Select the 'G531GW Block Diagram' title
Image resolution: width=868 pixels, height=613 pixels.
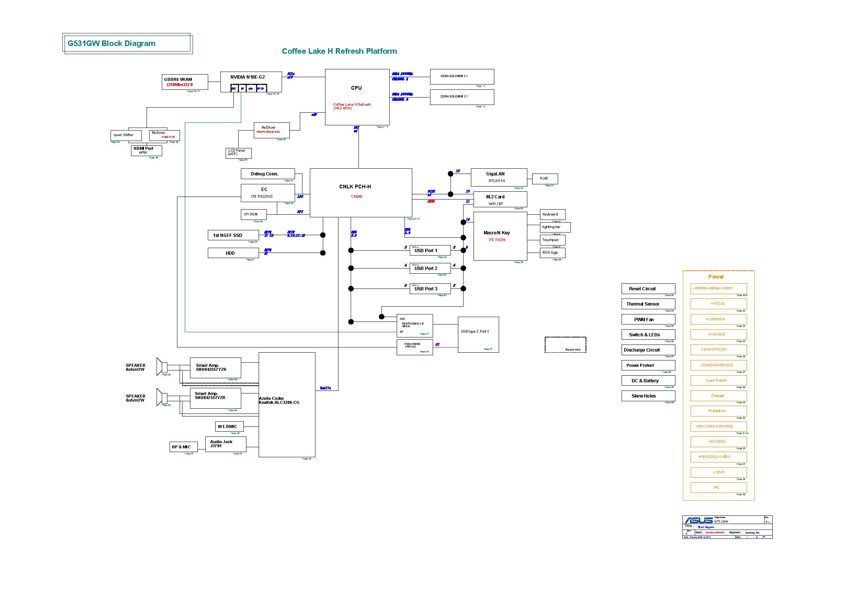click(x=112, y=43)
